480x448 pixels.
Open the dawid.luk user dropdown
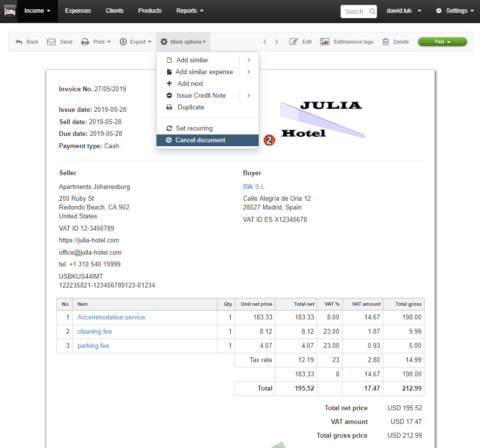(x=404, y=11)
